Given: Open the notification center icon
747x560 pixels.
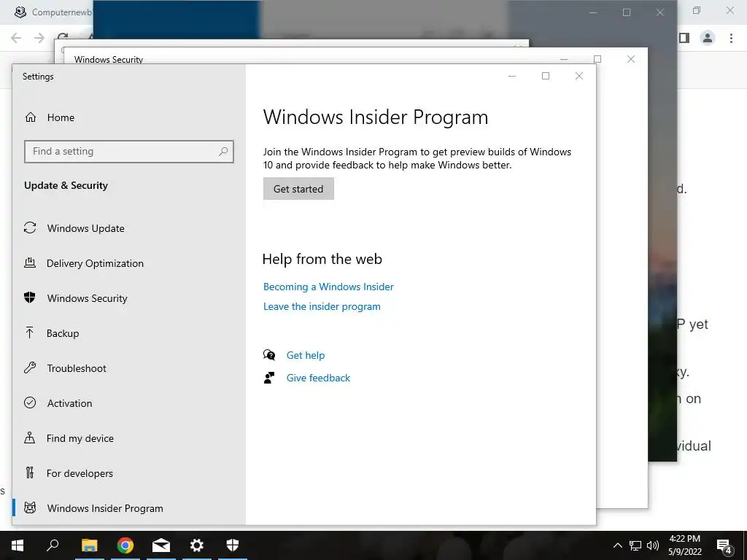Looking at the screenshot, I should (x=724, y=546).
